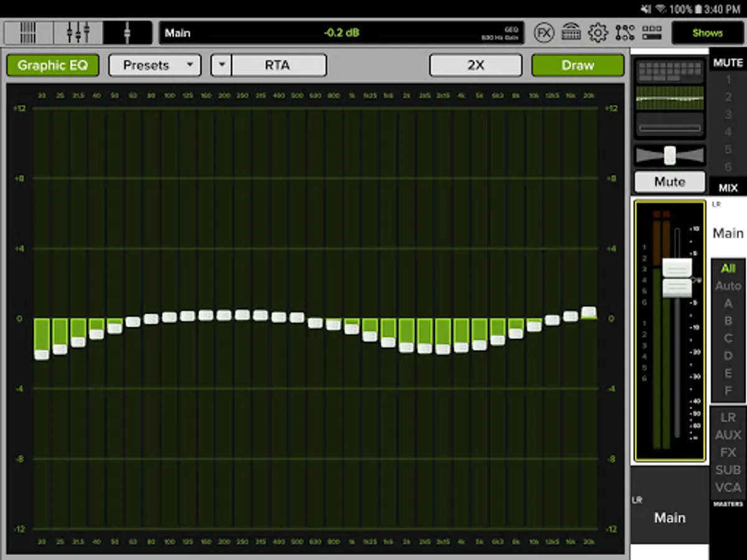Image resolution: width=747 pixels, height=560 pixels.
Task: Select mute group 1
Action: [728, 80]
